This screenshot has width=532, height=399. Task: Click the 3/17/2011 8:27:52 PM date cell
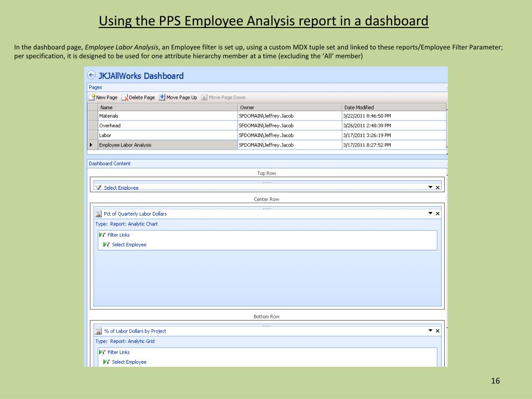pyautogui.click(x=394, y=145)
